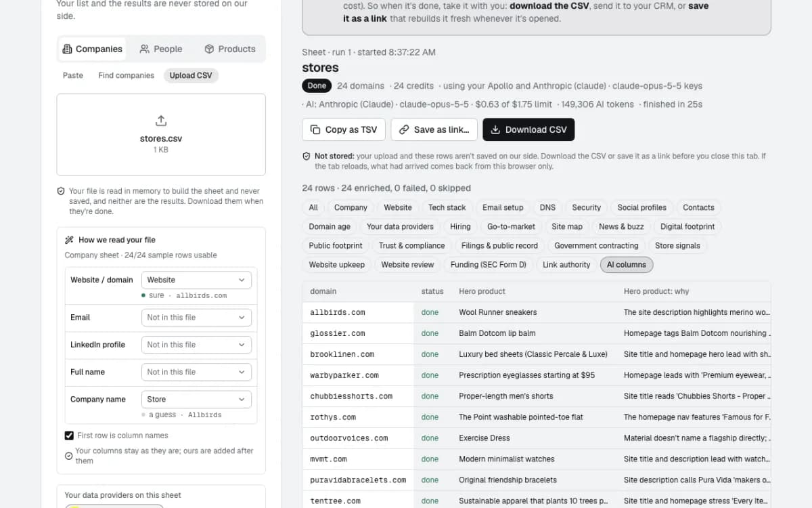Click the magic wand icon by How we read your file

(69, 240)
